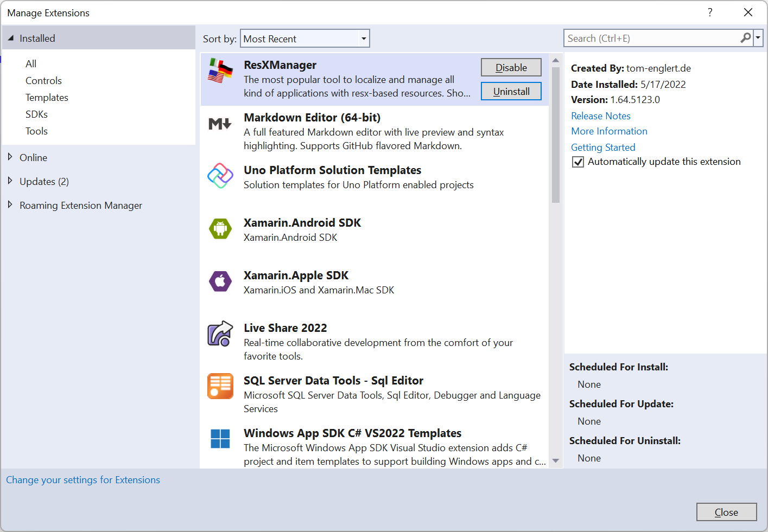Click the Scheduled For Update label
The image size is (768, 532).
pyautogui.click(x=621, y=403)
